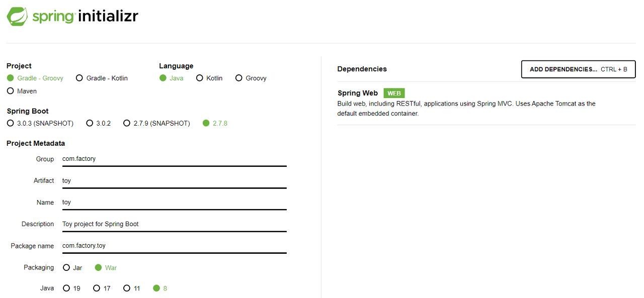Choose Java version 17

102,288
